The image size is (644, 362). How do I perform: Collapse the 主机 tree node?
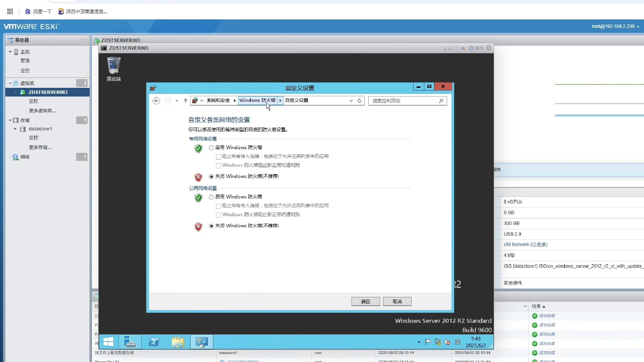click(10, 52)
